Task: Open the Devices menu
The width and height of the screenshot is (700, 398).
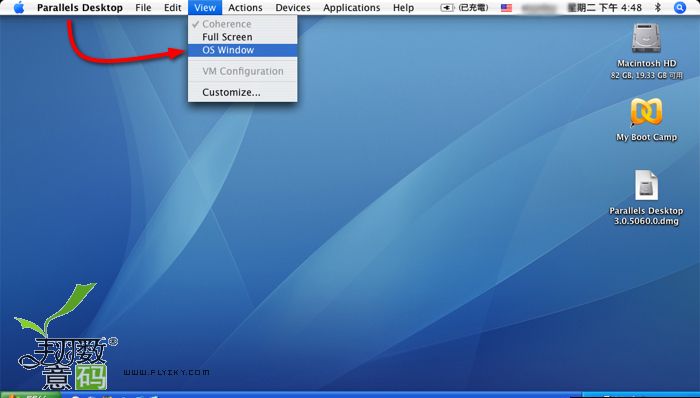Action: pos(293,8)
